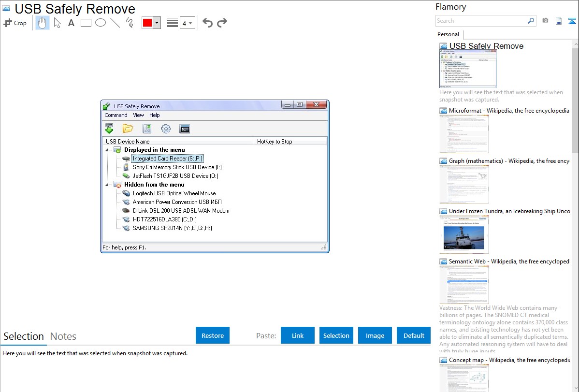Open the line width 4 dropdown
The width and height of the screenshot is (579, 392).
tap(187, 23)
